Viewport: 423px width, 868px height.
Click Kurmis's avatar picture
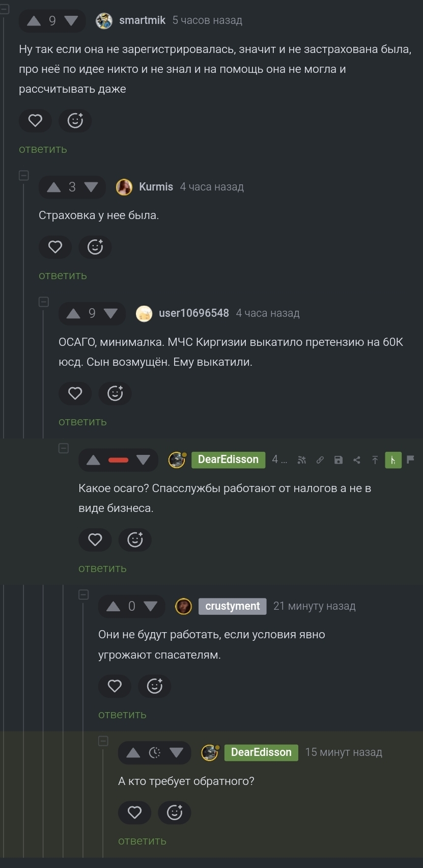coord(124,187)
